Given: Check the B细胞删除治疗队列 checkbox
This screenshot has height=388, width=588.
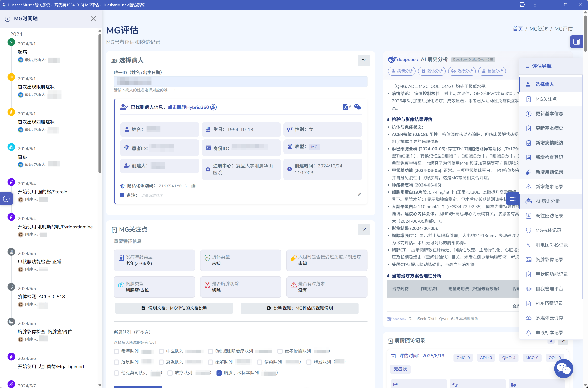Looking at the screenshot, I should click(x=210, y=351).
